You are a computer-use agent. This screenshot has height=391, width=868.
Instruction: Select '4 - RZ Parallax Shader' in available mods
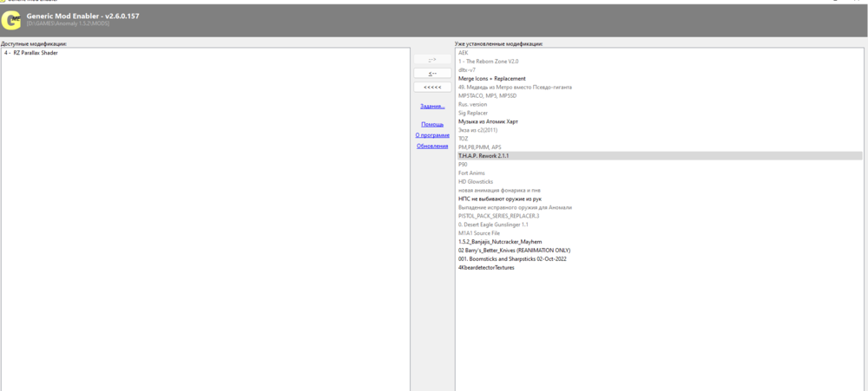(x=31, y=53)
